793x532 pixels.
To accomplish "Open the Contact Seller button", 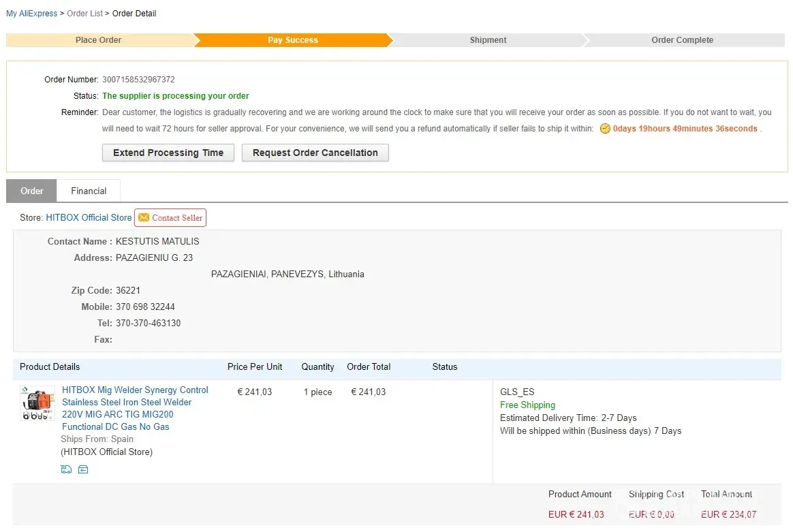I will (x=170, y=218).
